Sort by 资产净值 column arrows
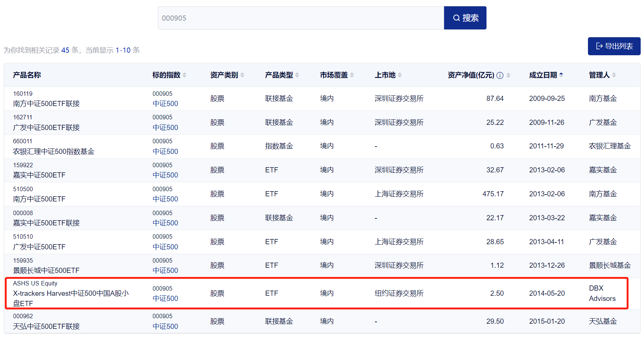The width and height of the screenshot is (644, 337). 508,75
